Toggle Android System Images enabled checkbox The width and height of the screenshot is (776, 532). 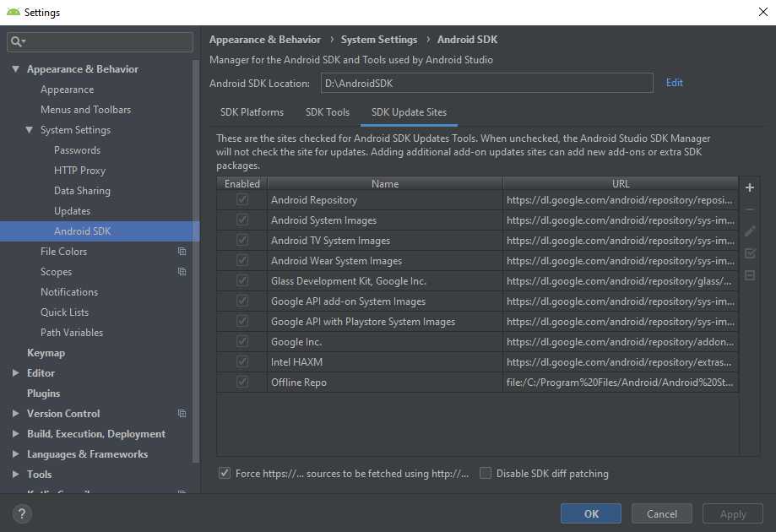tap(242, 220)
